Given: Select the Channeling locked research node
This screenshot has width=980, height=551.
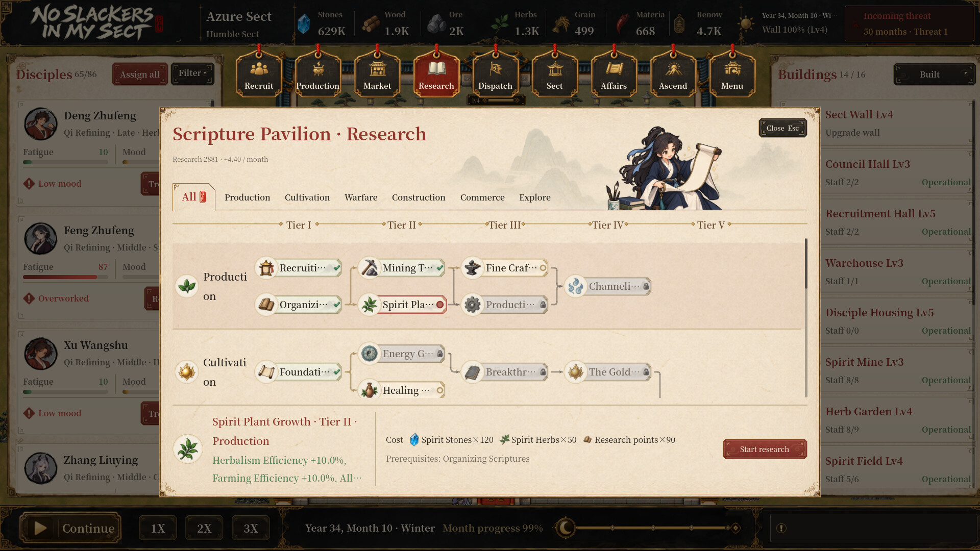Looking at the screenshot, I should (x=608, y=286).
